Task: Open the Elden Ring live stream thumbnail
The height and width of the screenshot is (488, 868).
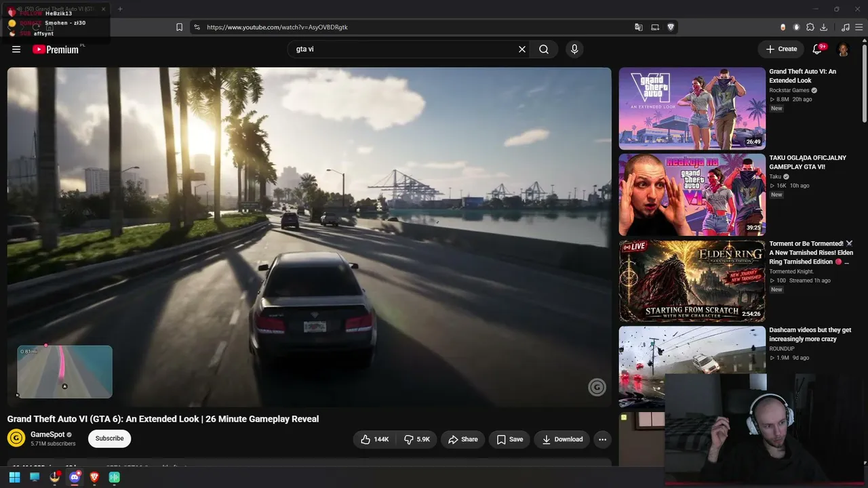Action: [x=692, y=281]
